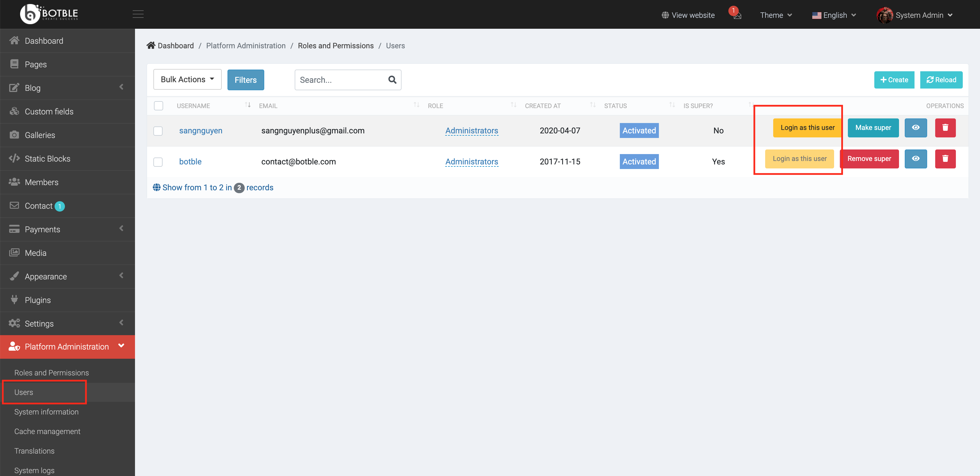View botble user with eye icon

click(x=915, y=159)
